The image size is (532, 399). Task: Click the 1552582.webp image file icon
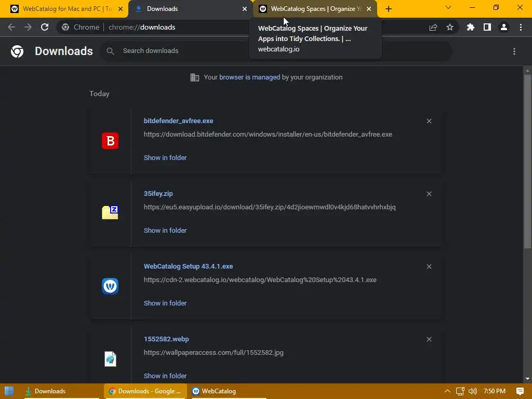[x=110, y=359]
